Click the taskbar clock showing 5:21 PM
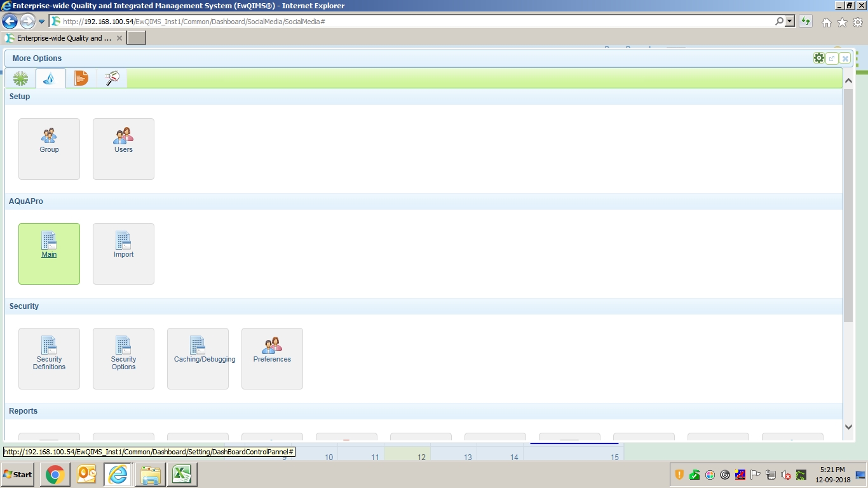This screenshot has height=488, width=868. click(x=832, y=475)
